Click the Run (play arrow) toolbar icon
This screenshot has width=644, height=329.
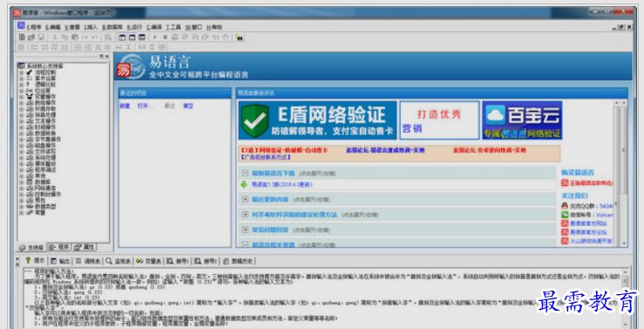155,37
